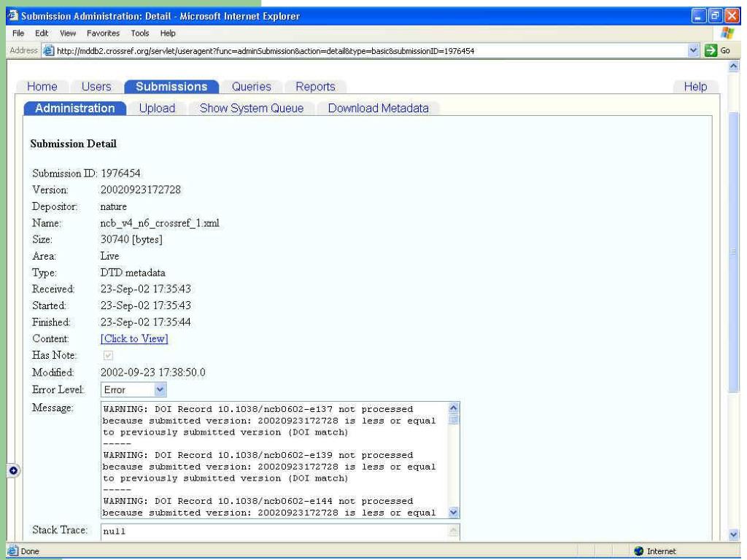Click the Stack Trace box scroll-up arrow
This screenshot has width=747, height=560.
454,530
